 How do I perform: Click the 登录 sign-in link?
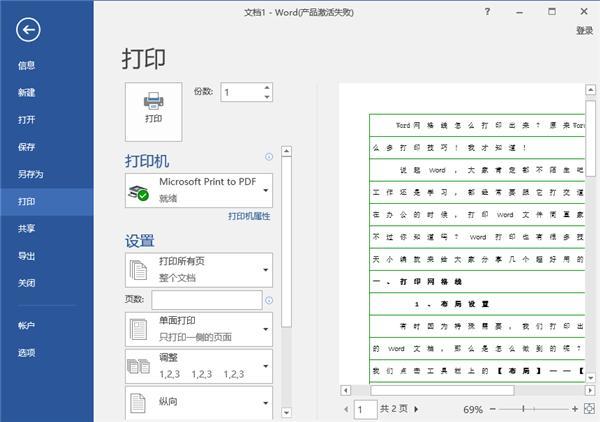point(585,31)
